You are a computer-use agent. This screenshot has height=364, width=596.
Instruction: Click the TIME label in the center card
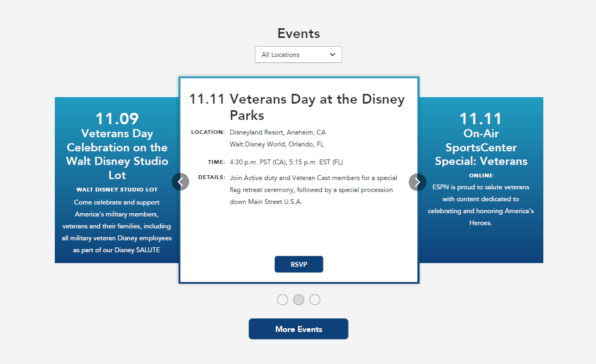pos(216,162)
